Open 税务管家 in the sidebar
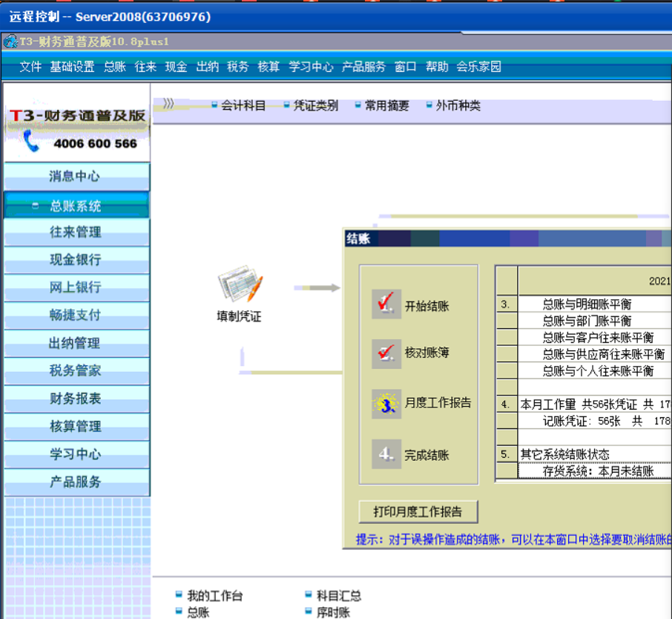Viewport: 672px width, 619px height. [76, 370]
